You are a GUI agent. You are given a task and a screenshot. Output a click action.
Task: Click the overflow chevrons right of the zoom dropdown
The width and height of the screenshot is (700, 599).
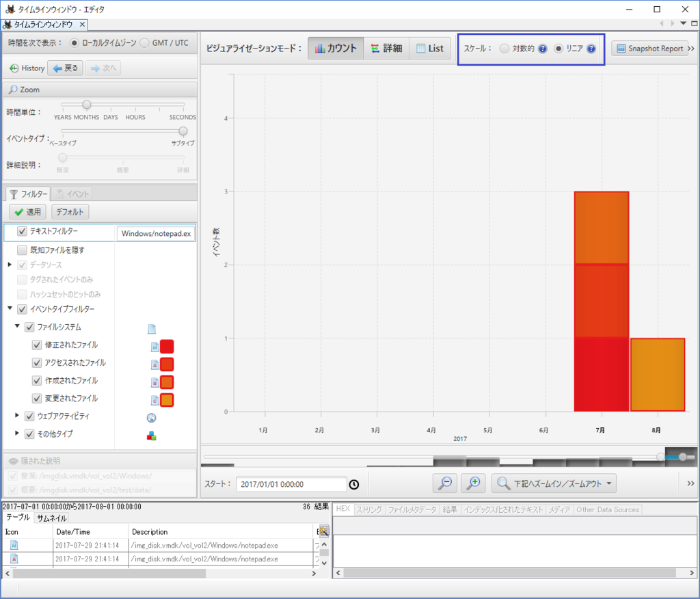(690, 483)
